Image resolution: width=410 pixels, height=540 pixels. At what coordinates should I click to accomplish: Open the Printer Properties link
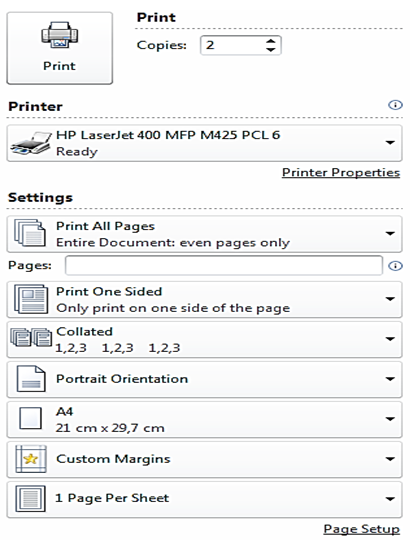[x=341, y=172]
